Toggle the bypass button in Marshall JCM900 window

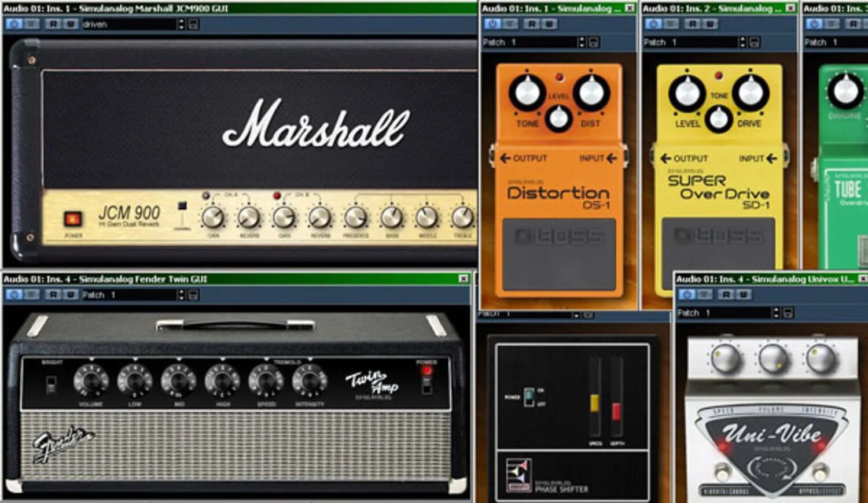(32, 24)
